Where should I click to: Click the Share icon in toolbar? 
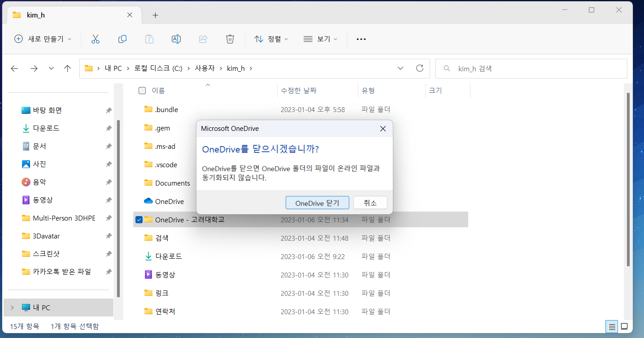click(x=203, y=39)
